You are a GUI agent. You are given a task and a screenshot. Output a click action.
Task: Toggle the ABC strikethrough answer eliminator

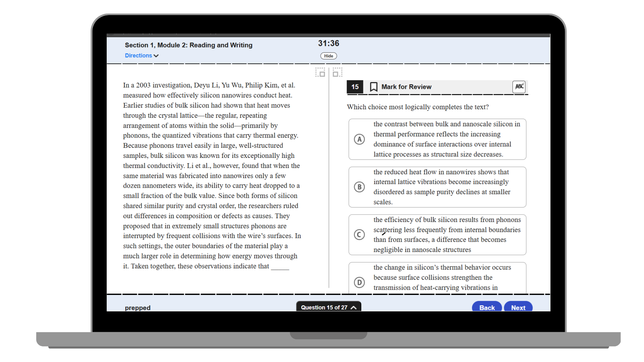[519, 87]
